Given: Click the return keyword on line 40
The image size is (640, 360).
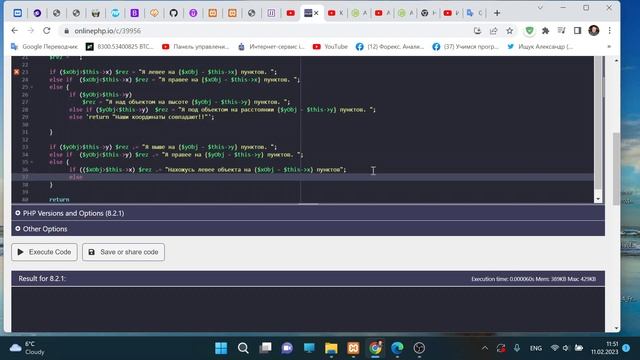Looking at the screenshot, I should point(59,200).
